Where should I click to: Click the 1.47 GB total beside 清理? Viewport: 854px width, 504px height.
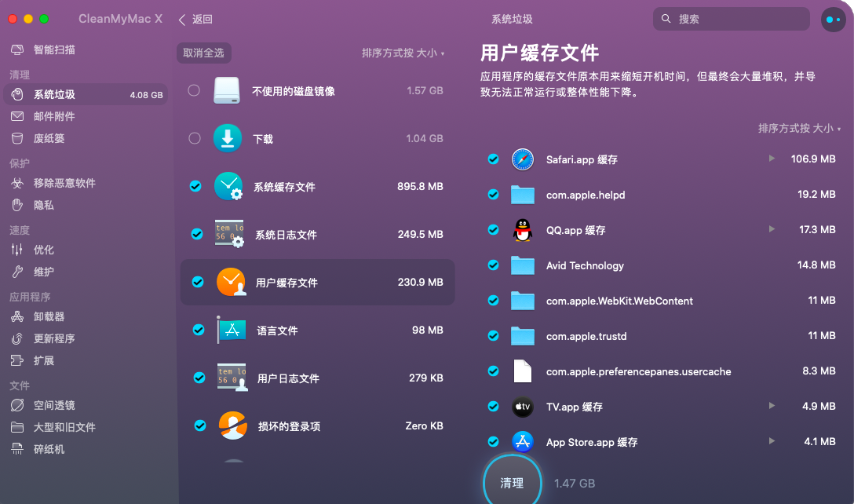point(574,484)
